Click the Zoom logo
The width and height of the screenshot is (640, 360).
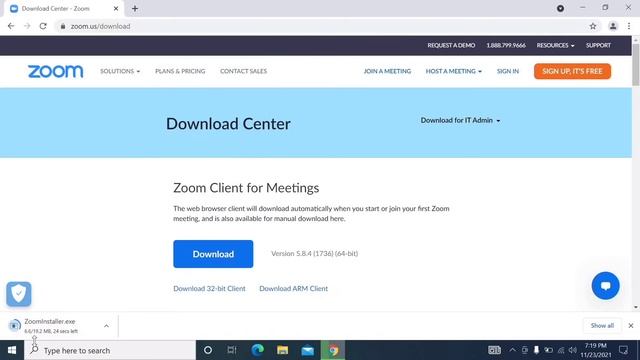(x=56, y=71)
